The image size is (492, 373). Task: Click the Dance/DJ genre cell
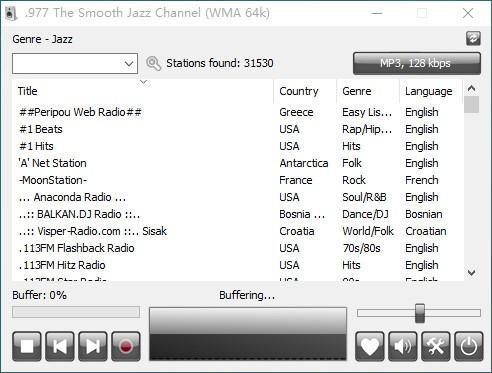365,214
